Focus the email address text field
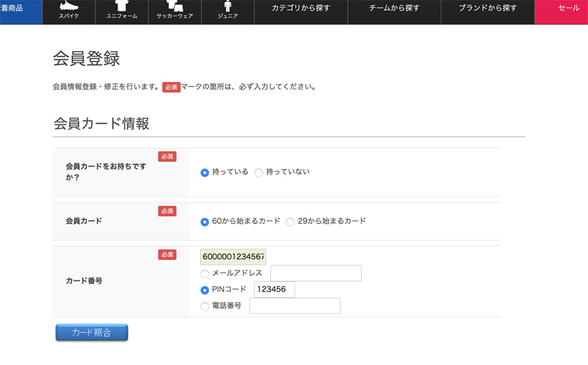Image resolution: width=588 pixels, height=365 pixels. pyautogui.click(x=316, y=274)
